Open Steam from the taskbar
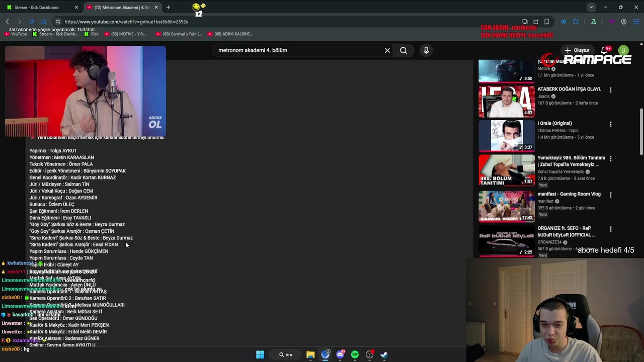The width and height of the screenshot is (644, 362). (384, 354)
